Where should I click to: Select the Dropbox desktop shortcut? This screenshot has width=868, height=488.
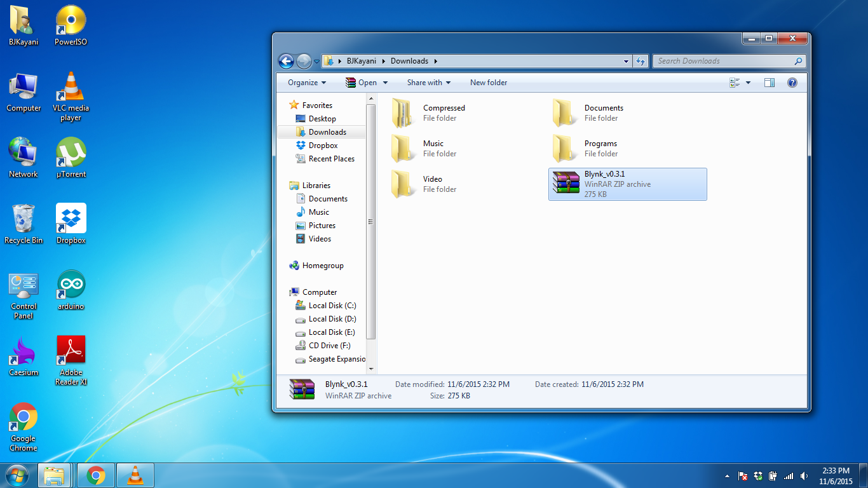point(71,224)
